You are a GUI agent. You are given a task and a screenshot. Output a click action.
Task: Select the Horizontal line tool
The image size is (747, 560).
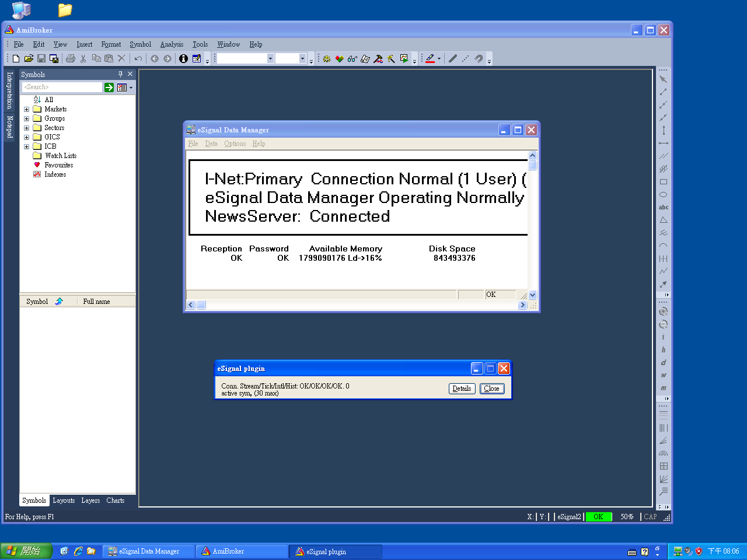pos(664,143)
